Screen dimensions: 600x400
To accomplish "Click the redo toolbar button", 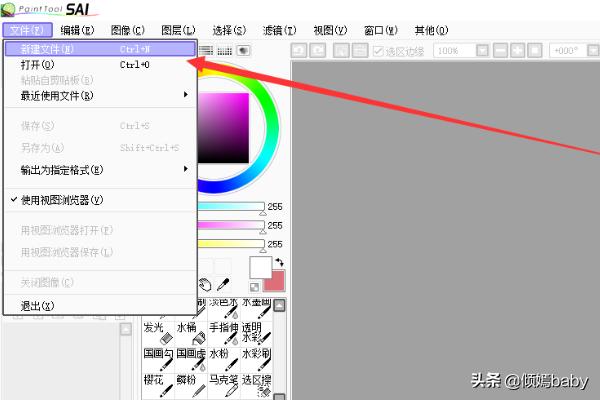I will coord(318,51).
